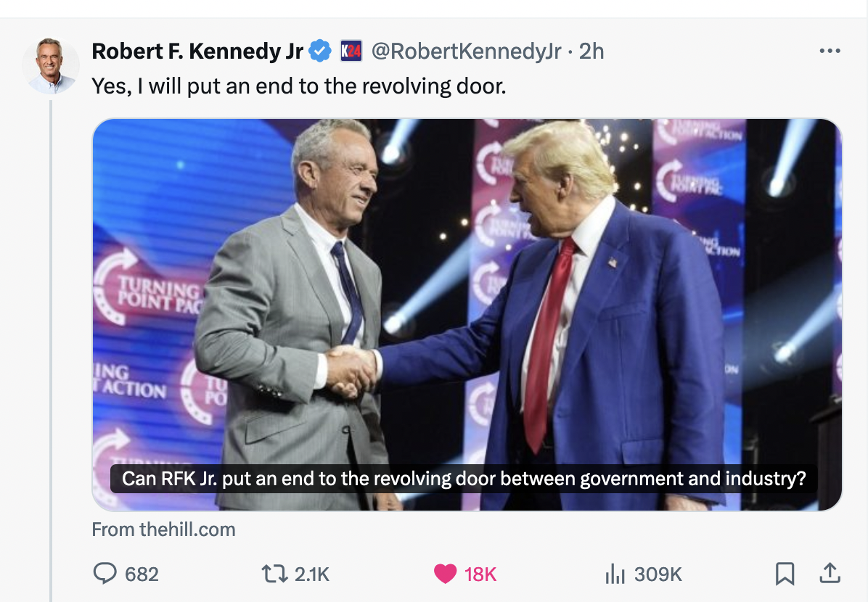Open the author's profile picture

51,65
